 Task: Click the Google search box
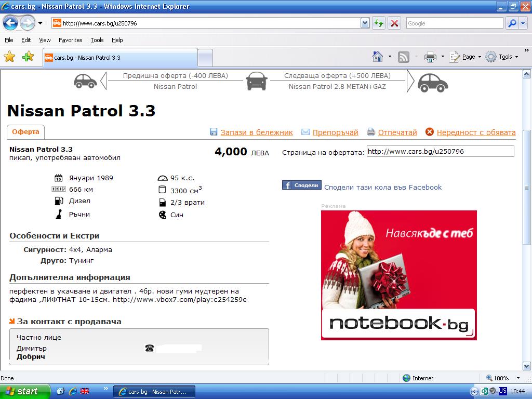454,23
